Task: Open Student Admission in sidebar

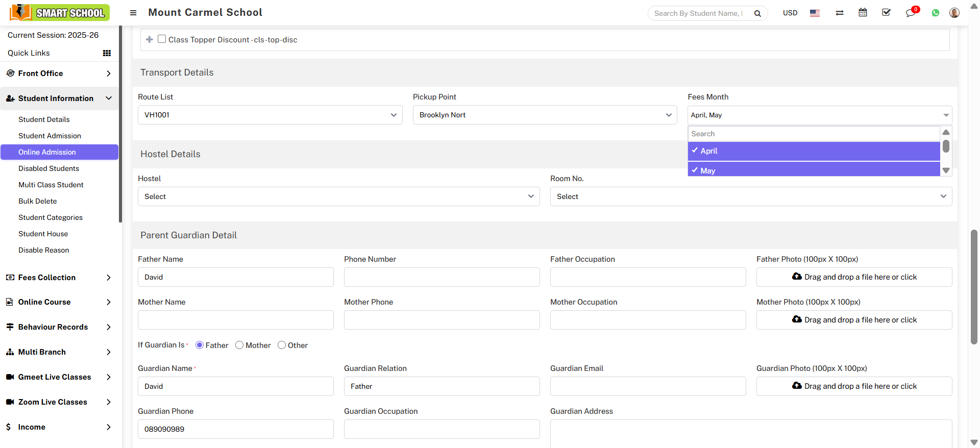Action: pos(50,136)
